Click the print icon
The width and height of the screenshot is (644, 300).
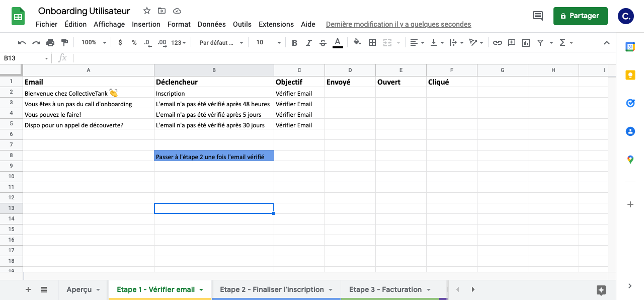(50, 43)
